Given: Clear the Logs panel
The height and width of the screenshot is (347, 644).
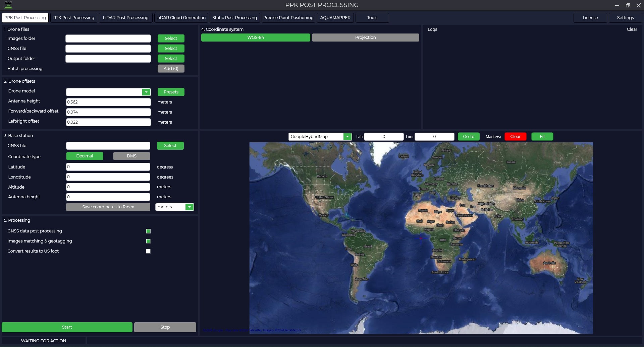Looking at the screenshot, I should pos(632,29).
